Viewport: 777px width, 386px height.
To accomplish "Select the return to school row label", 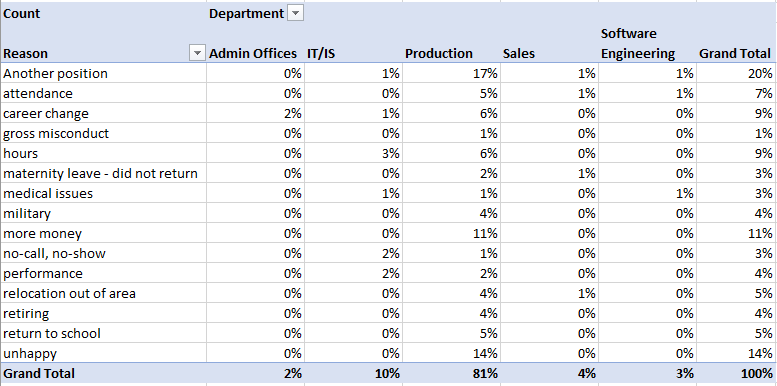I will tap(104, 333).
